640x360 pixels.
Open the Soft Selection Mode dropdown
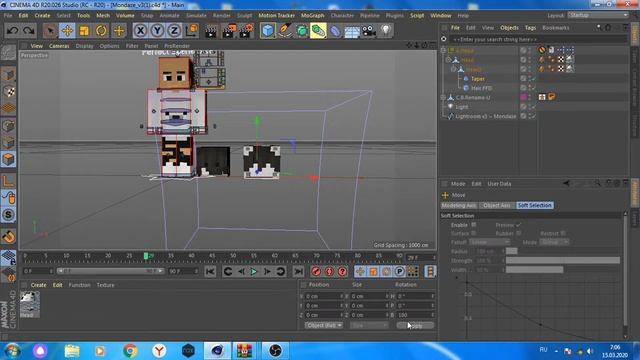click(x=554, y=242)
